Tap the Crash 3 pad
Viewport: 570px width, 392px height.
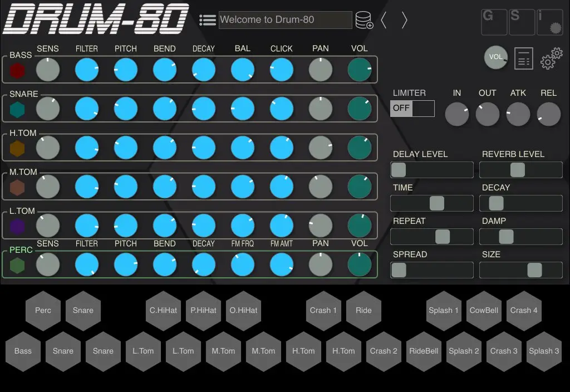(x=504, y=351)
